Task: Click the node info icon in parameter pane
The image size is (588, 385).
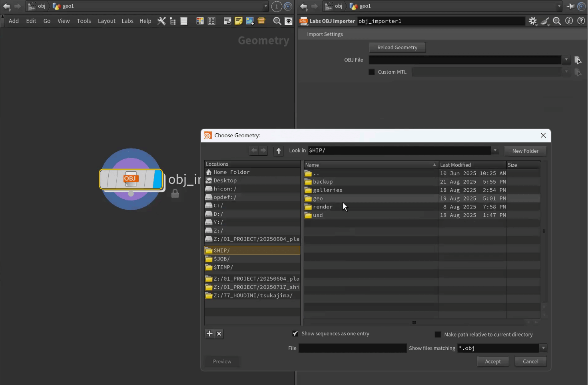Action: coord(569,21)
